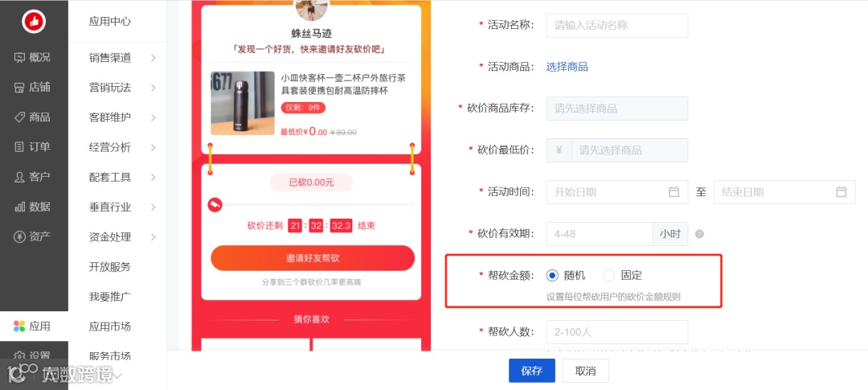Open the 销售渠道 menu label
This screenshot has width=868, height=390.
pyautogui.click(x=109, y=58)
